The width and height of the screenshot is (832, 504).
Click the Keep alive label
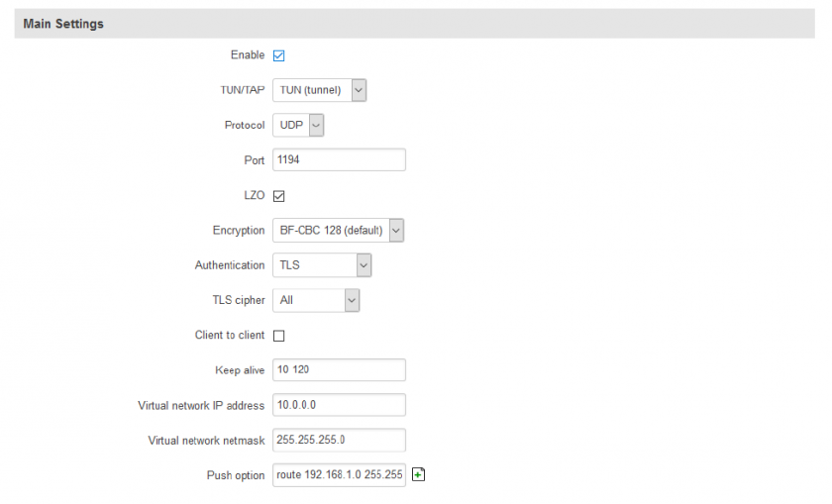pos(240,370)
